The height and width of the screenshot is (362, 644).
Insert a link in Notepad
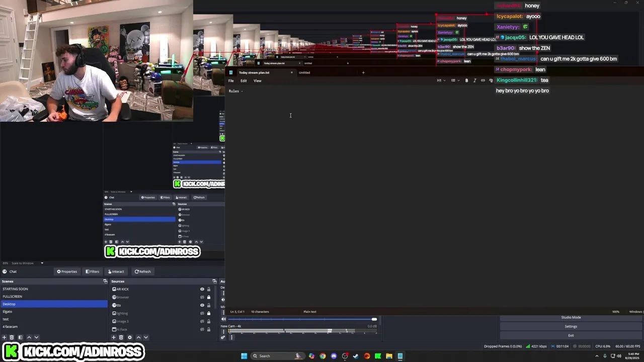point(483,80)
